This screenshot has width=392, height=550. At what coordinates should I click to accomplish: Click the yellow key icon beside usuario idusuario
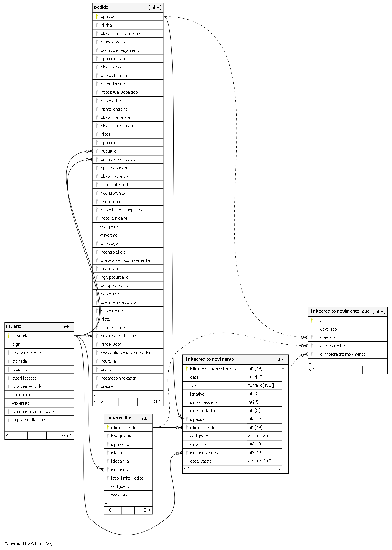tap(9, 336)
